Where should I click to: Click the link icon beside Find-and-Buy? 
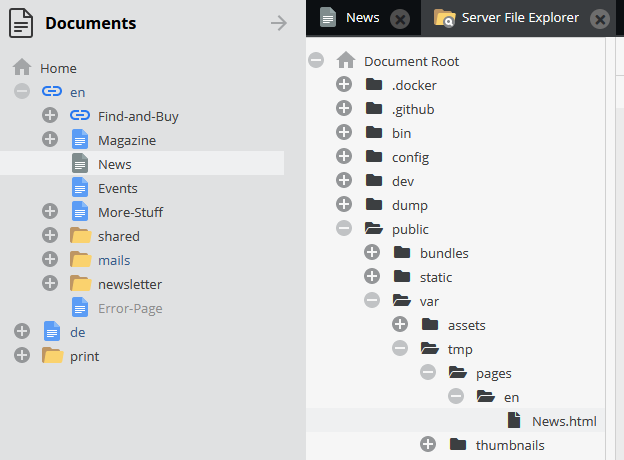pos(80,116)
